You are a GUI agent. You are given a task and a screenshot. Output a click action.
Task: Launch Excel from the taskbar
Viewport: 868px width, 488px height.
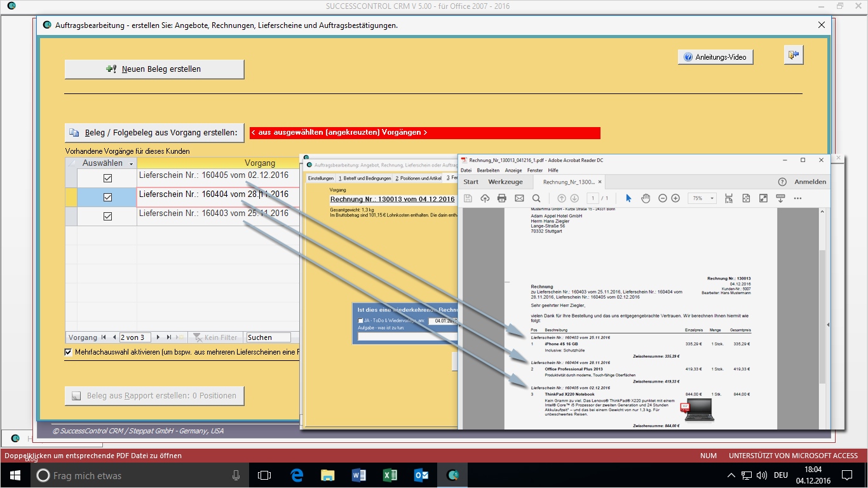coord(390,475)
